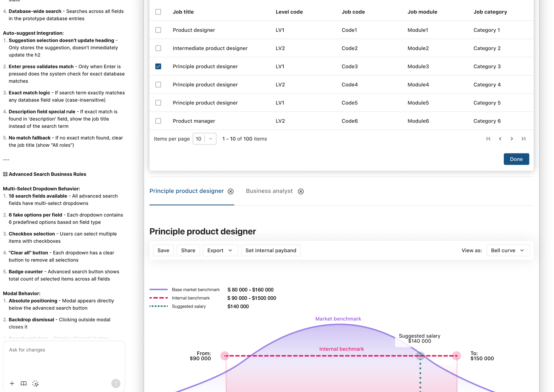
Task: Switch to Business analyst tab
Action: pyautogui.click(x=269, y=191)
